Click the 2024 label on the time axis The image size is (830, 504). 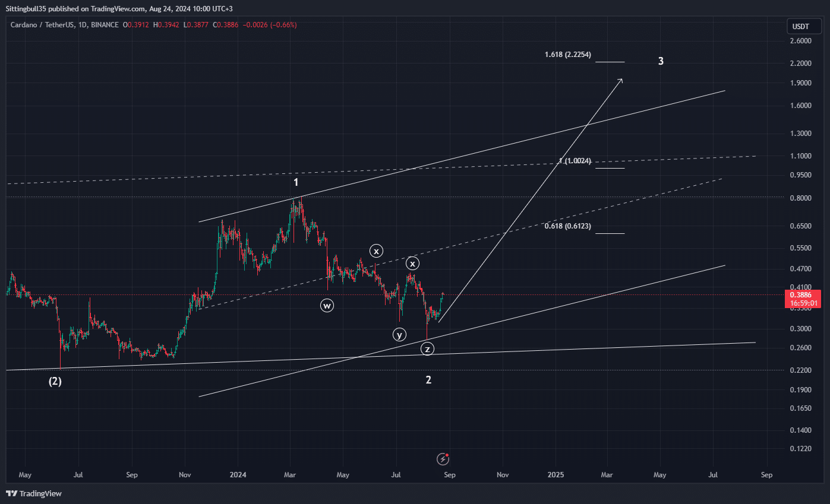(238, 475)
